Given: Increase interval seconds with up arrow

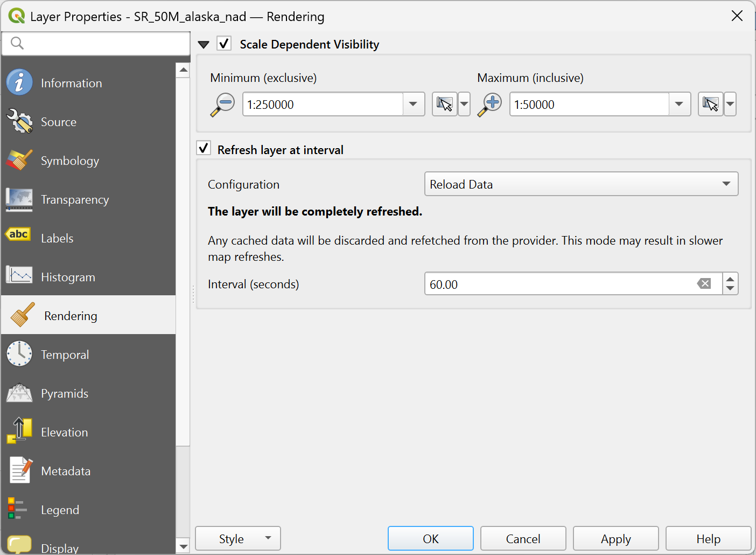Looking at the screenshot, I should 730,279.
